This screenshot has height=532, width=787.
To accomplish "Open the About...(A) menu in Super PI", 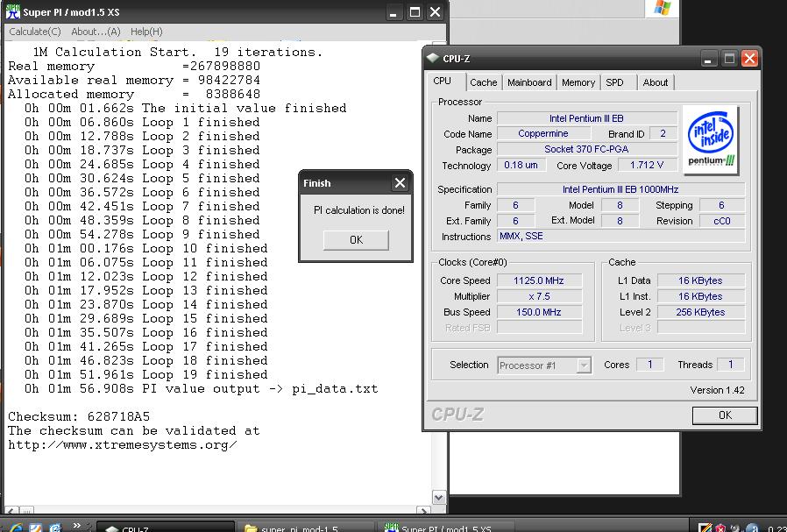I will [x=96, y=32].
